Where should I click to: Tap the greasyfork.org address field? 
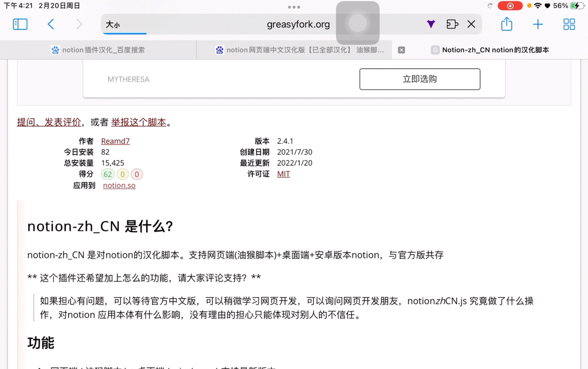coord(298,24)
